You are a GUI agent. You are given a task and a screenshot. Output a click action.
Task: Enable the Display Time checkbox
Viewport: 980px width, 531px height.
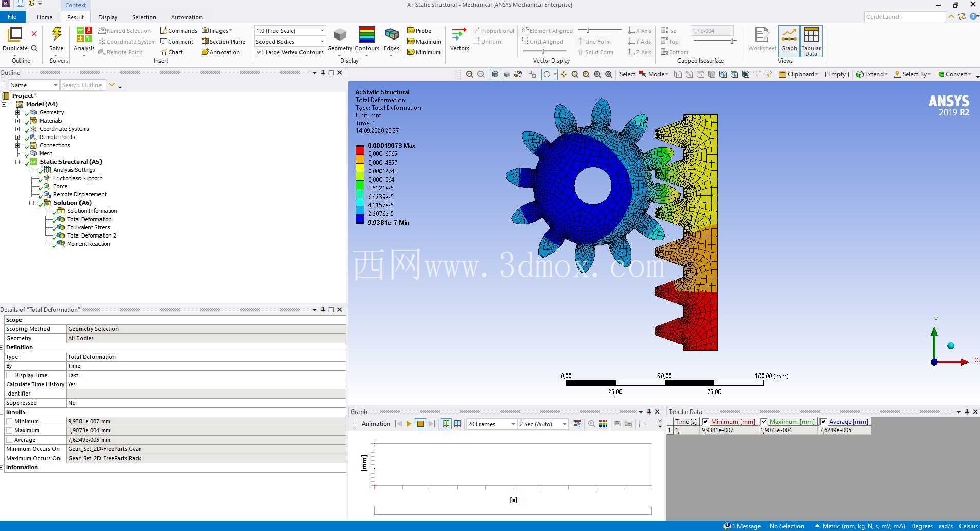(9, 375)
